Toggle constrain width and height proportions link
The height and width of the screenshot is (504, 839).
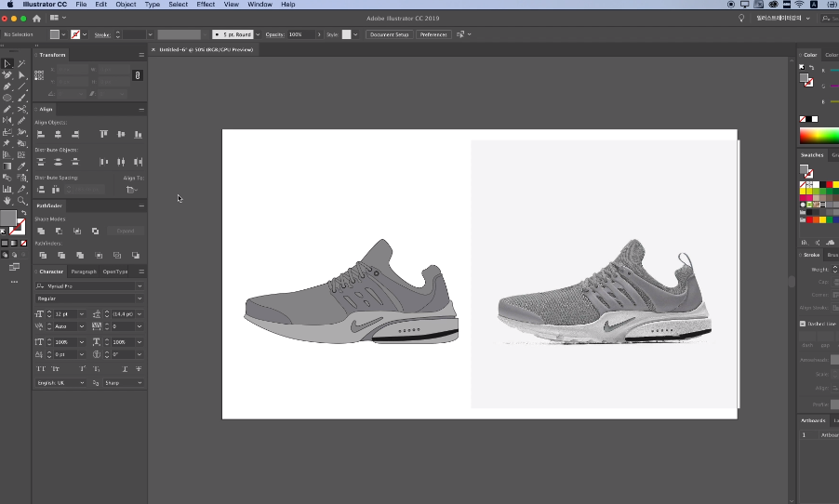pyautogui.click(x=138, y=75)
